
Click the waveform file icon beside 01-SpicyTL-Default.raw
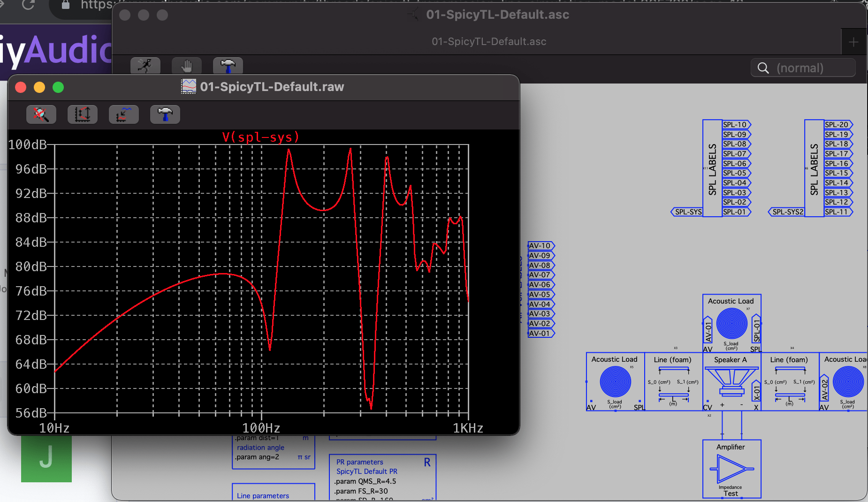pyautogui.click(x=189, y=86)
